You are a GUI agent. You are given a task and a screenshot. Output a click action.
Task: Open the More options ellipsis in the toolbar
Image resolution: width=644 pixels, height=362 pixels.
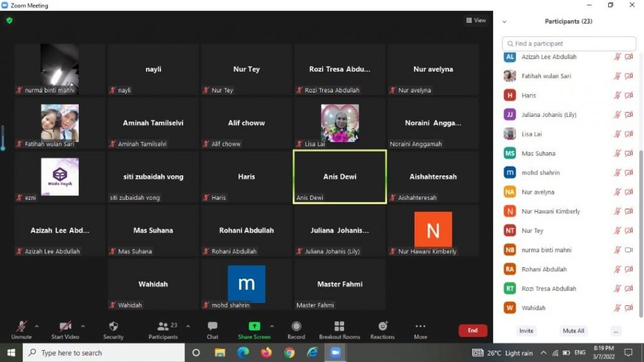coord(420,330)
